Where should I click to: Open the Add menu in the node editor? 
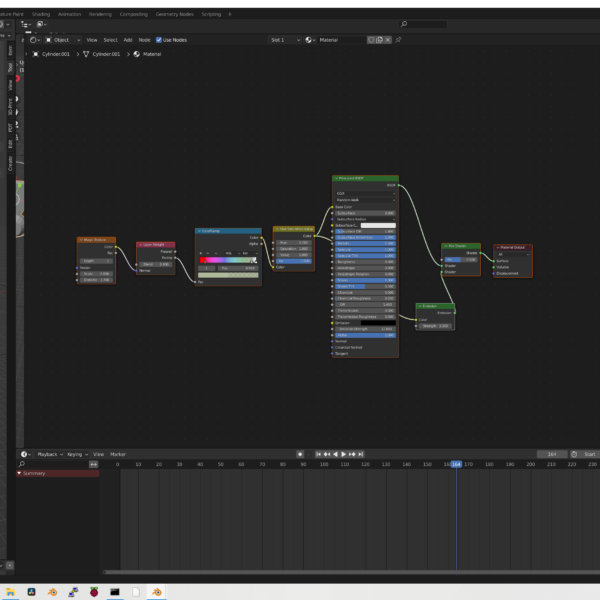click(127, 40)
